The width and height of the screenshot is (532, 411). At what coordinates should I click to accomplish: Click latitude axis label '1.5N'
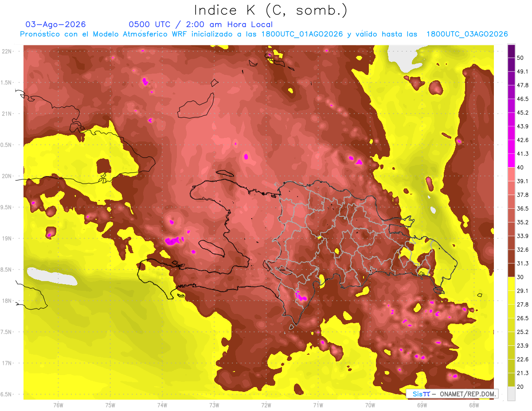[x=7, y=83]
